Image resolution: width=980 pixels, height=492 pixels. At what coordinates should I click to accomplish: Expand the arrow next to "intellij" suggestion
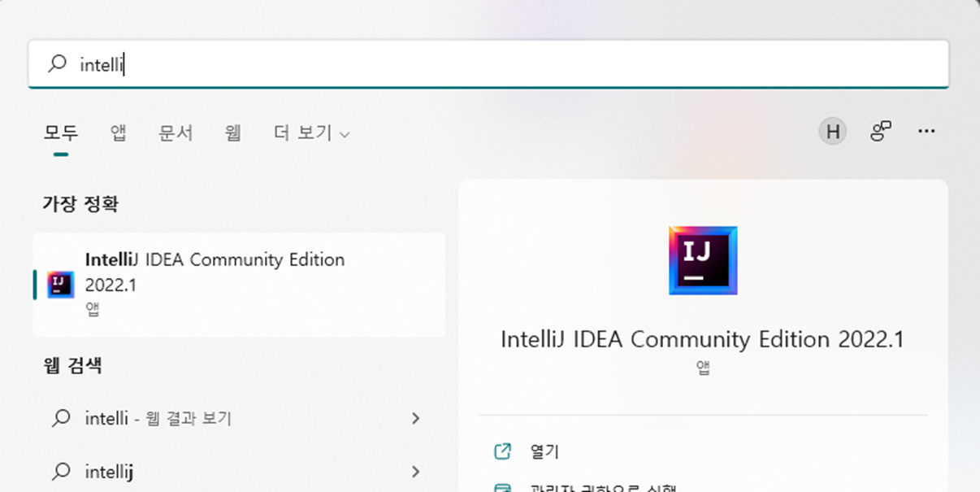415,471
